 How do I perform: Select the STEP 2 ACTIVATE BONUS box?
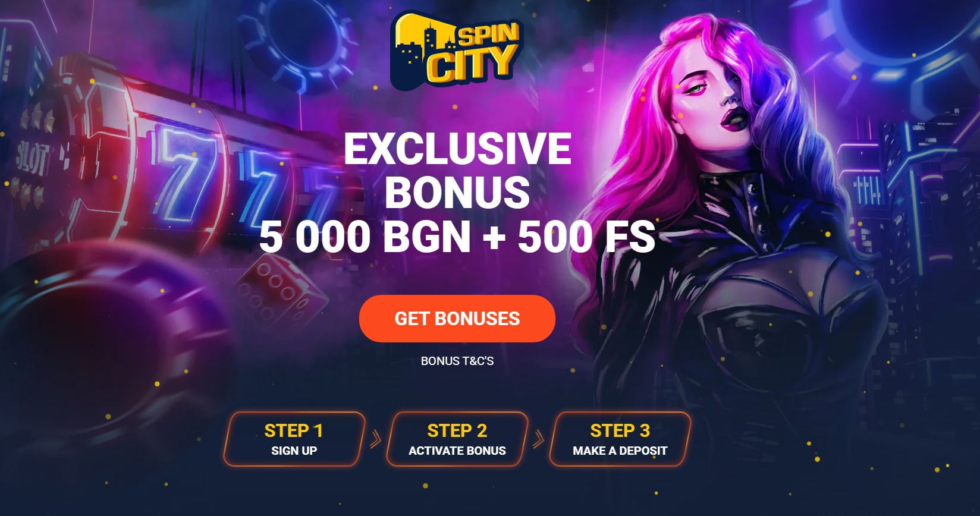tap(457, 439)
